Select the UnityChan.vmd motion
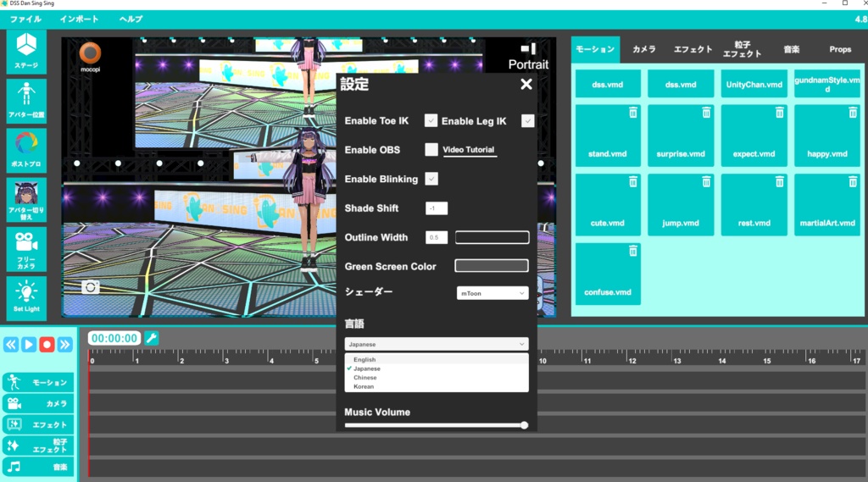Viewport: 868px width, 482px height. [754, 84]
